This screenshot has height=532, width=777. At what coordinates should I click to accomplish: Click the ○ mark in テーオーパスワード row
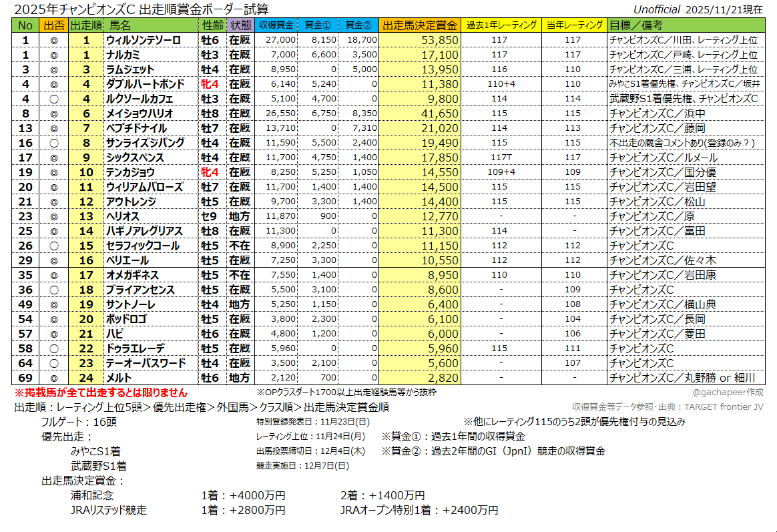point(53,363)
